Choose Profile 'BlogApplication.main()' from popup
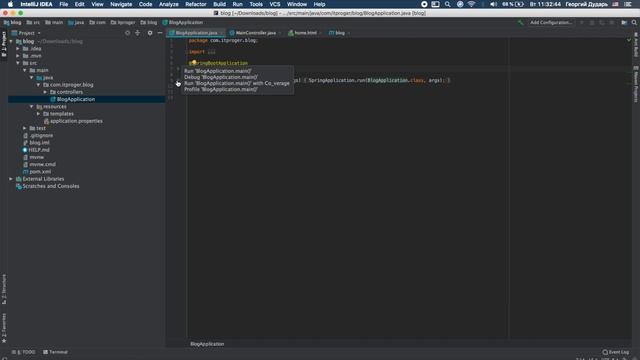This screenshot has width=640, height=360. (221, 89)
